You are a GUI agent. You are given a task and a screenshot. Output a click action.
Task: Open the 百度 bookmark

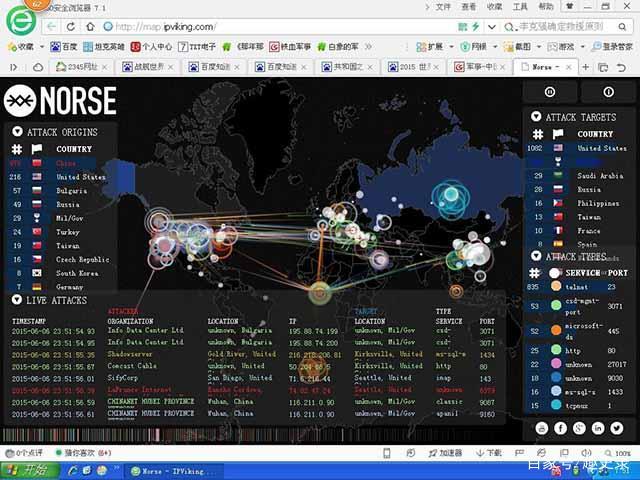pyautogui.click(x=64, y=47)
